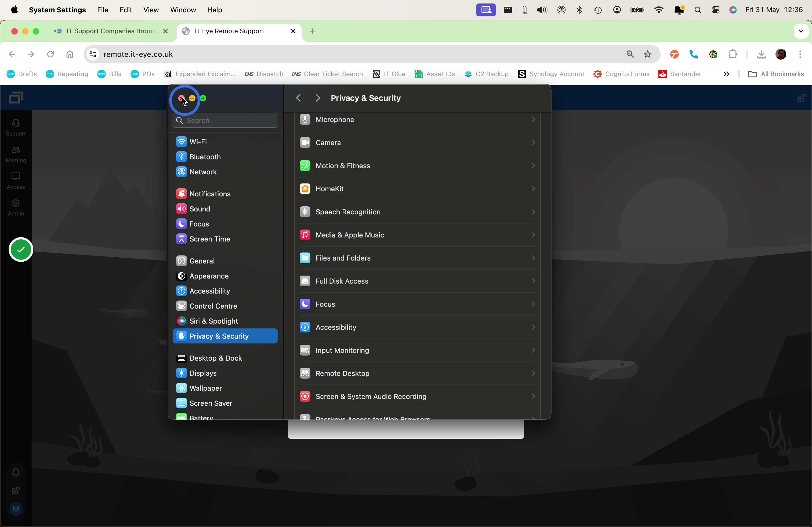Click the Chrome address bar URL
812x527 pixels.
click(x=138, y=54)
